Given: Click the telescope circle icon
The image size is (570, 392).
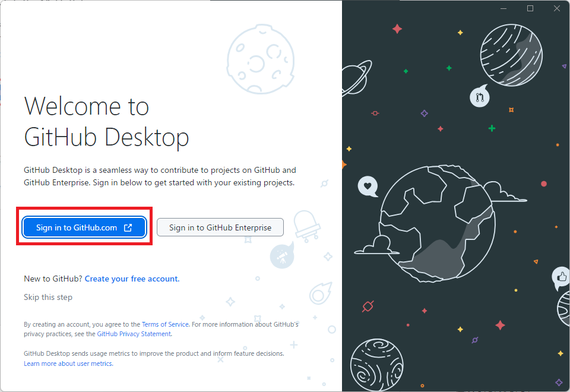Looking at the screenshot, I should (282, 256).
